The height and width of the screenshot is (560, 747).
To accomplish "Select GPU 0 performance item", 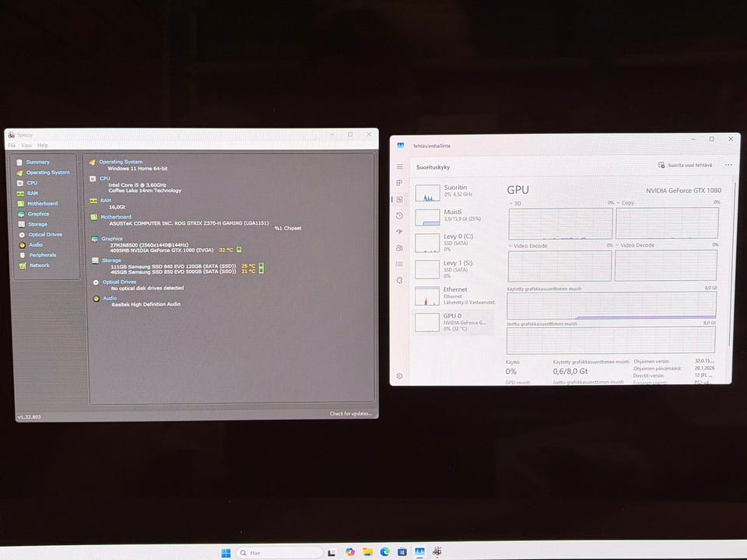I will coord(453,322).
